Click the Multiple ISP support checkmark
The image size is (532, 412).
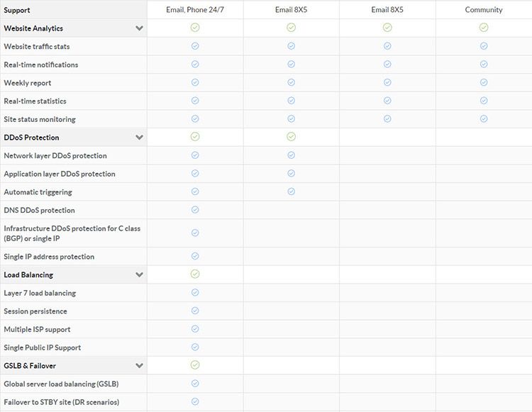pos(195,329)
